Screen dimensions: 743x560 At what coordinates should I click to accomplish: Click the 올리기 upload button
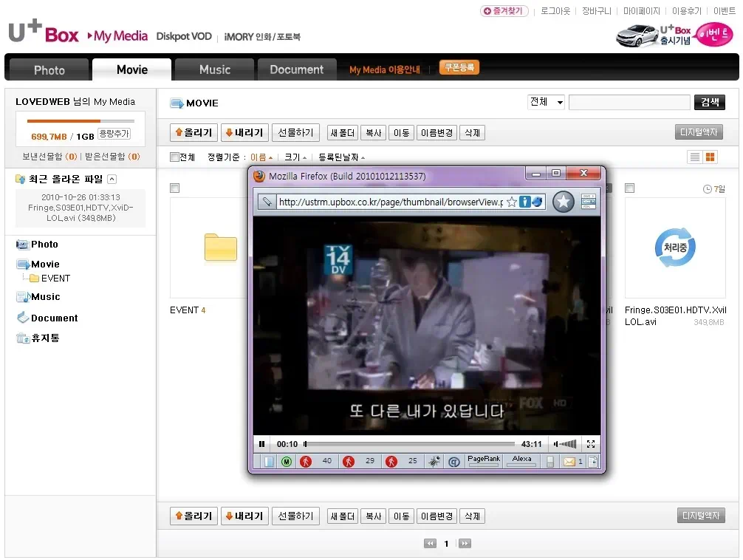(194, 132)
